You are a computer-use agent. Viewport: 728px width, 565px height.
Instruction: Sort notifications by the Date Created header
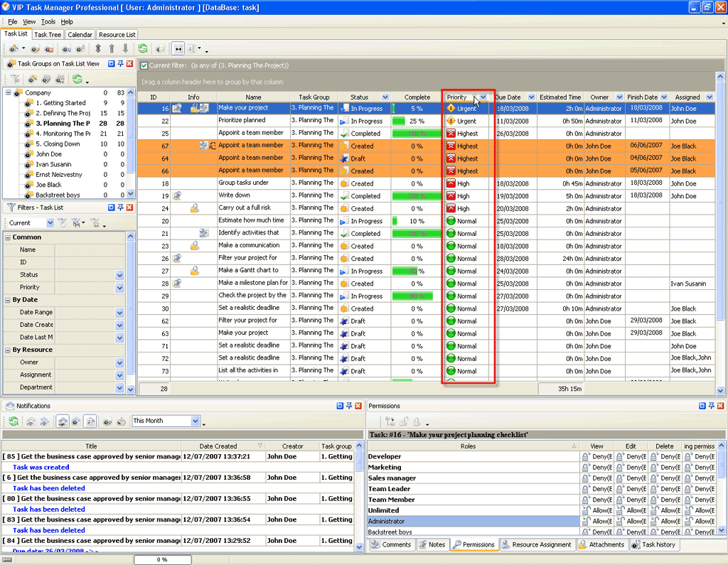pos(222,446)
